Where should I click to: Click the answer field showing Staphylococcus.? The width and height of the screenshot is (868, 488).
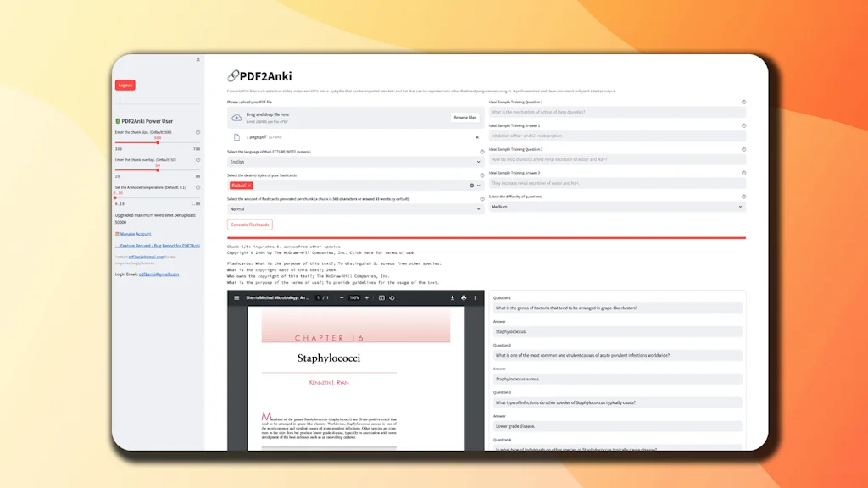[617, 332]
